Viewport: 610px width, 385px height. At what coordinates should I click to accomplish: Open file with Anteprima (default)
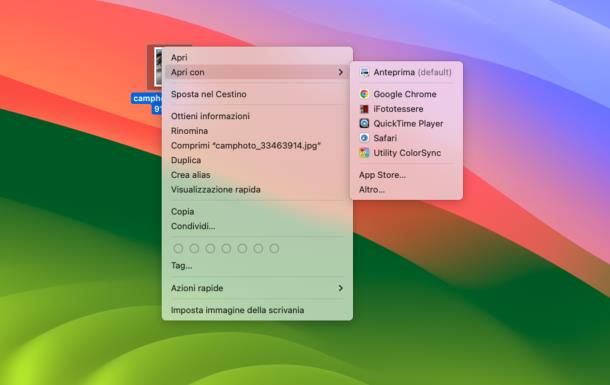click(407, 72)
